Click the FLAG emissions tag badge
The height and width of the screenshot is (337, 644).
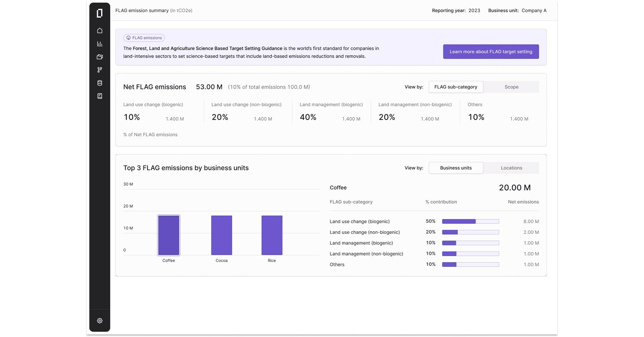144,38
